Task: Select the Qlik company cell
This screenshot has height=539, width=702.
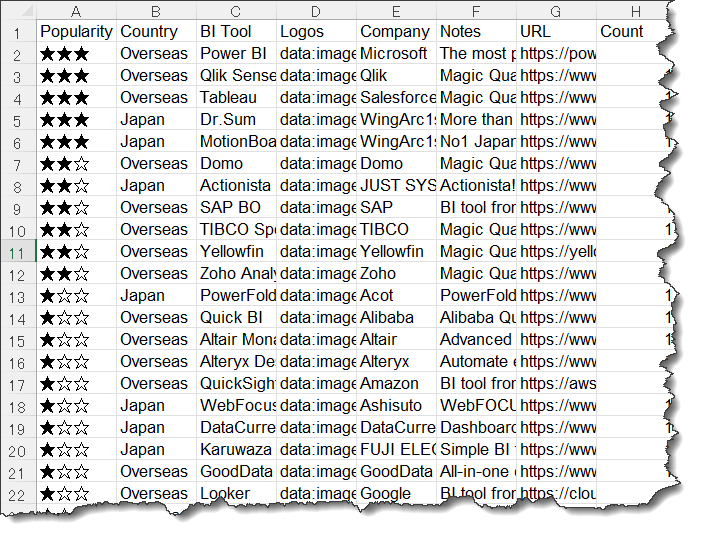Action: (397, 76)
